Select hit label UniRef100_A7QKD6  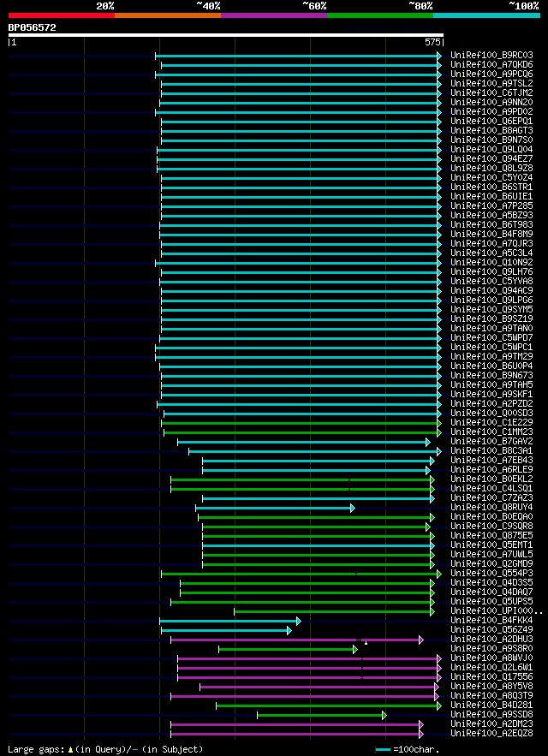[491, 65]
